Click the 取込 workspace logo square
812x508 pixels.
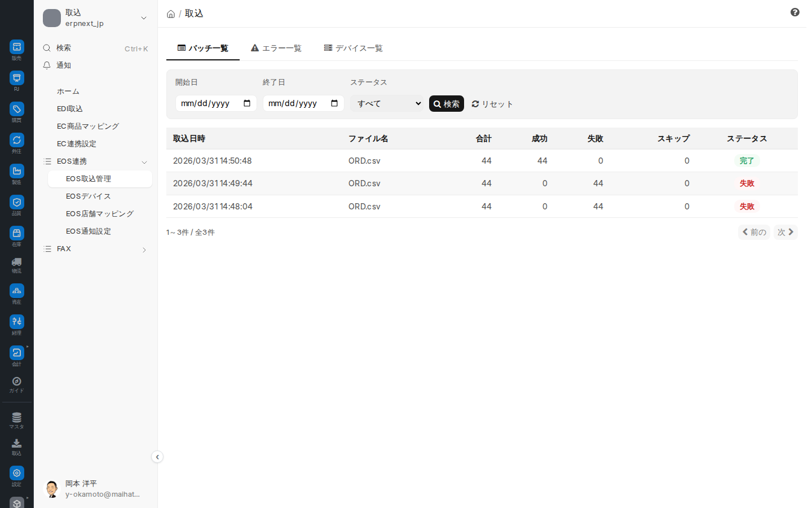pyautogui.click(x=52, y=18)
